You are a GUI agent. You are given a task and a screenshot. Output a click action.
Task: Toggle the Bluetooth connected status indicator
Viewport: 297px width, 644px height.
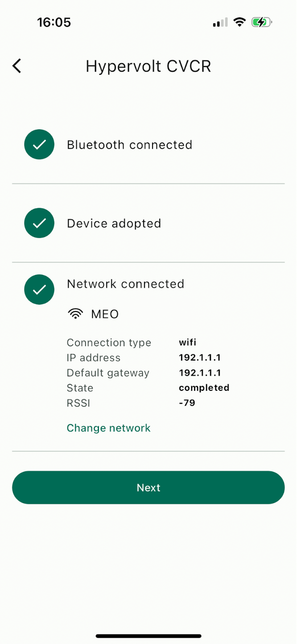click(39, 145)
